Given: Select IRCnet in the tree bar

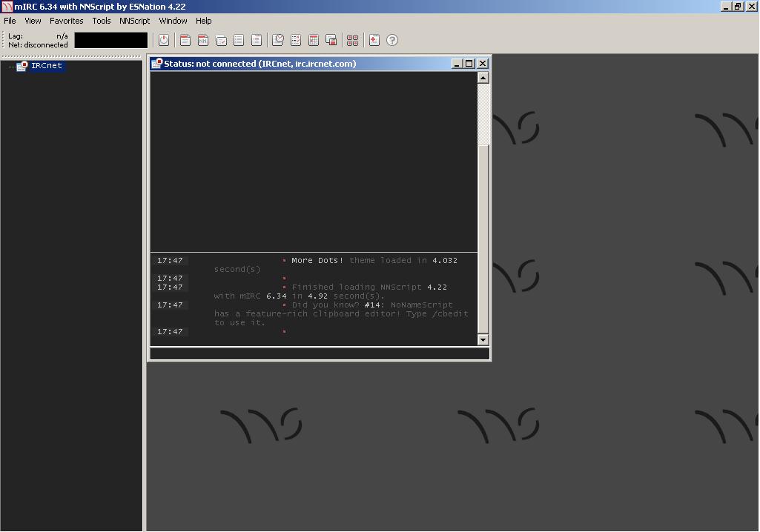Looking at the screenshot, I should pyautogui.click(x=47, y=65).
